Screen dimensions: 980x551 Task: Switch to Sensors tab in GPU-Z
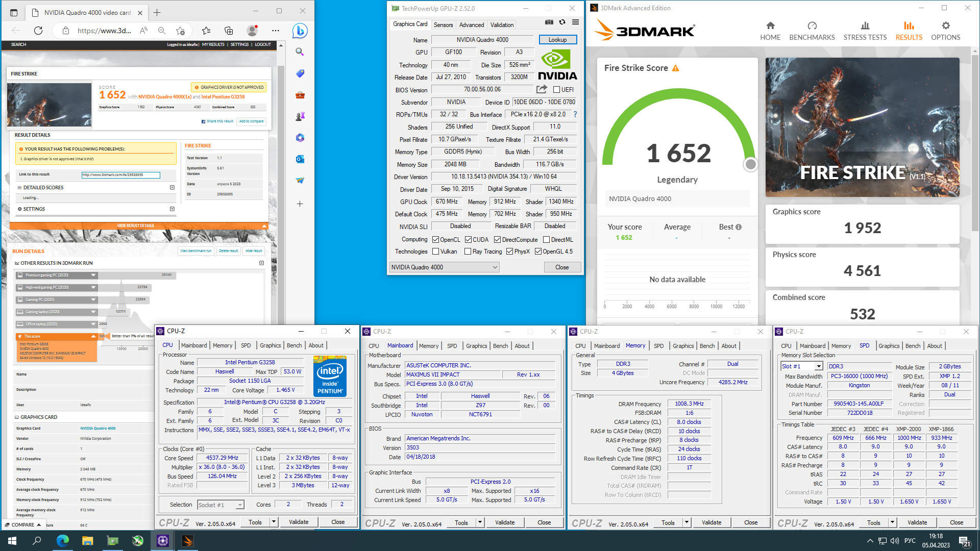(443, 25)
